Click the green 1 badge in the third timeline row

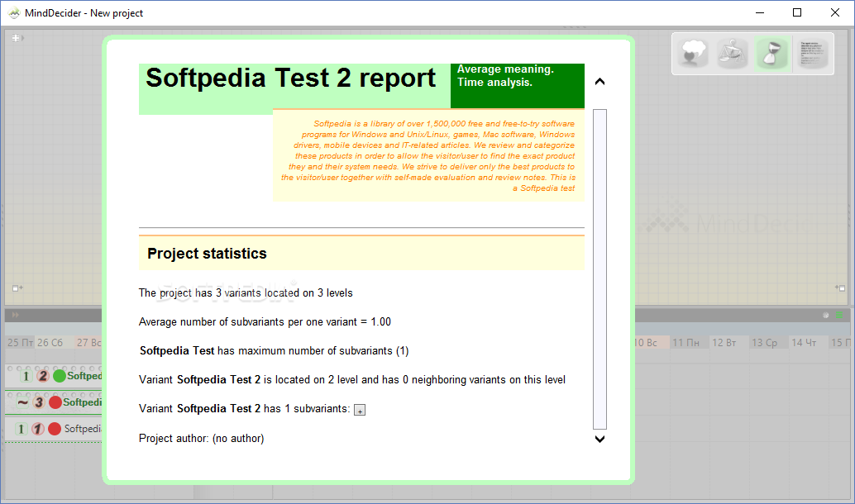tap(21, 429)
